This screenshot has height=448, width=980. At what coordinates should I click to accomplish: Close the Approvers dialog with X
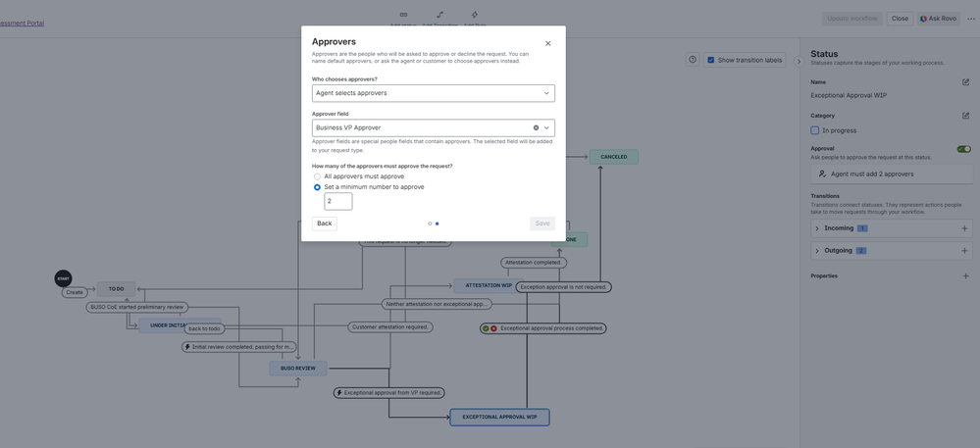pyautogui.click(x=548, y=44)
